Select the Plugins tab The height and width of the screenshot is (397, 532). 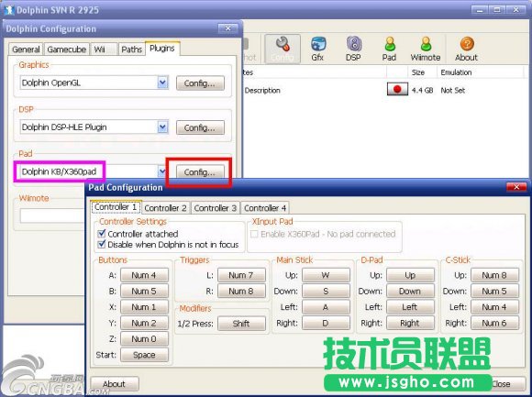pyautogui.click(x=162, y=49)
